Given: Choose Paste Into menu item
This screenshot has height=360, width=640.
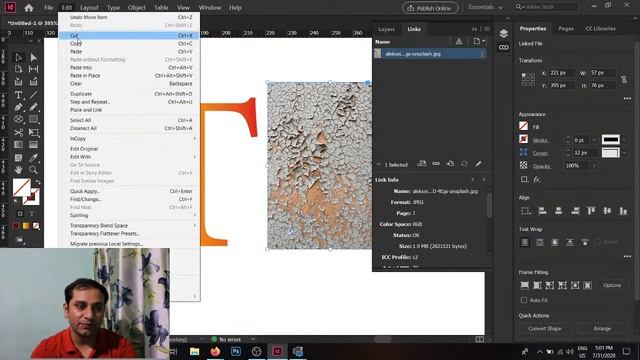Looking at the screenshot, I should [x=129, y=68].
